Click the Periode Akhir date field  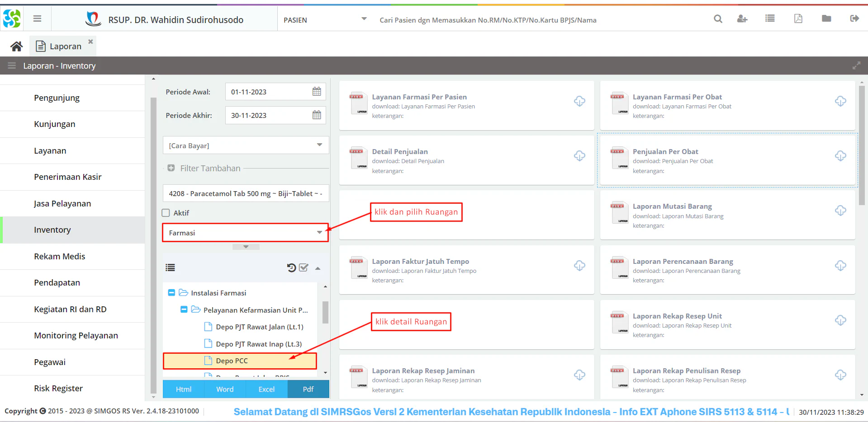269,115
